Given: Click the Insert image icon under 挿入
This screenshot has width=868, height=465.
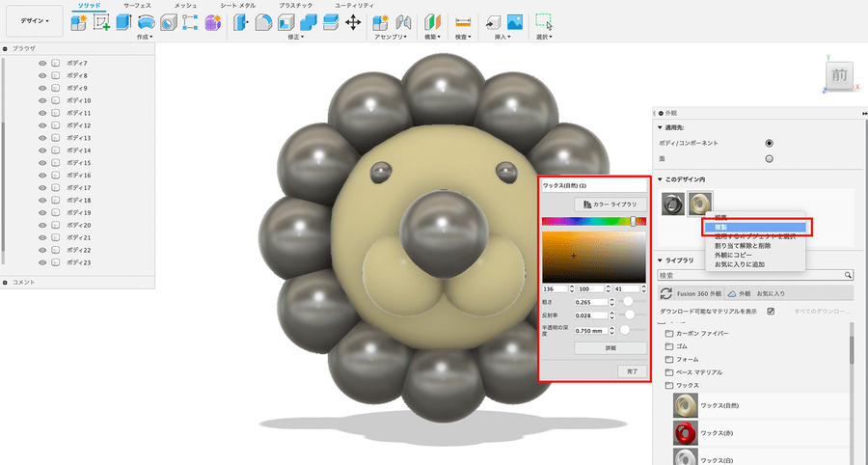Looking at the screenshot, I should coord(515,22).
